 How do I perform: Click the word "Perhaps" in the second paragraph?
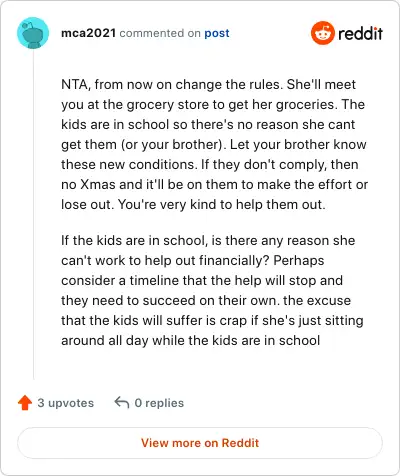[299, 261]
